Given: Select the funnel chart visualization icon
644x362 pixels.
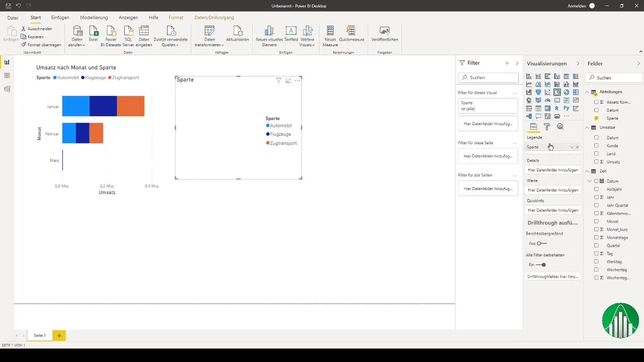Looking at the screenshot, I should pyautogui.click(x=538, y=92).
